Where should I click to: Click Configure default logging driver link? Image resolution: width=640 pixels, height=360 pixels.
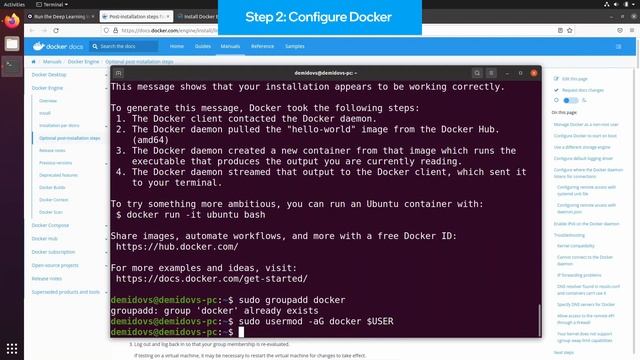583,158
